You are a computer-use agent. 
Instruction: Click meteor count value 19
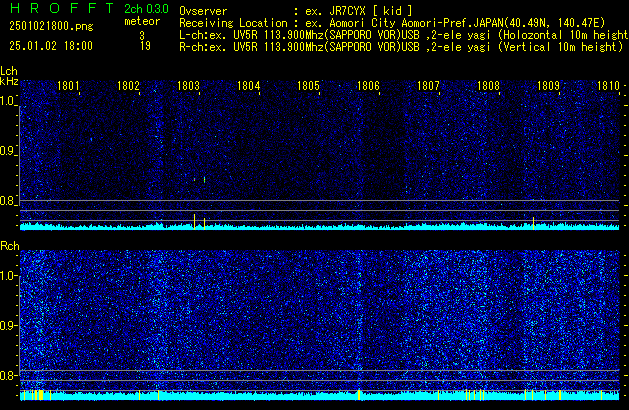[x=145, y=46]
